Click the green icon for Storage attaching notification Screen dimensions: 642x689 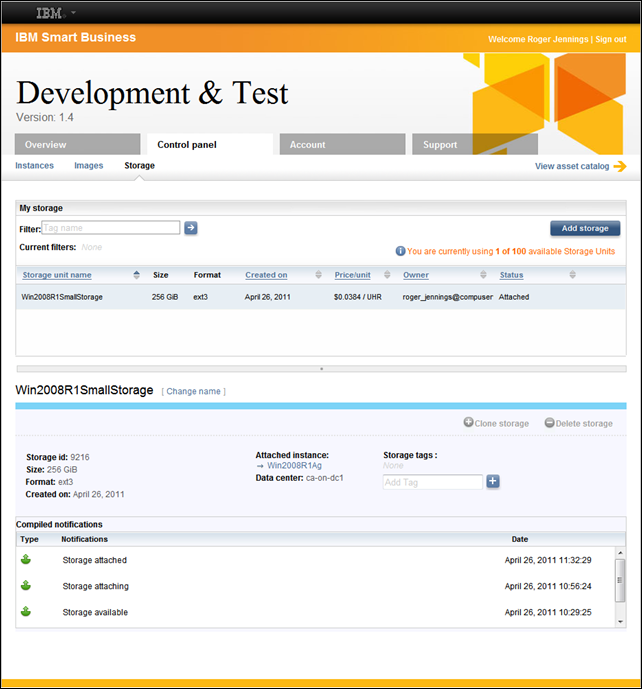[26, 585]
